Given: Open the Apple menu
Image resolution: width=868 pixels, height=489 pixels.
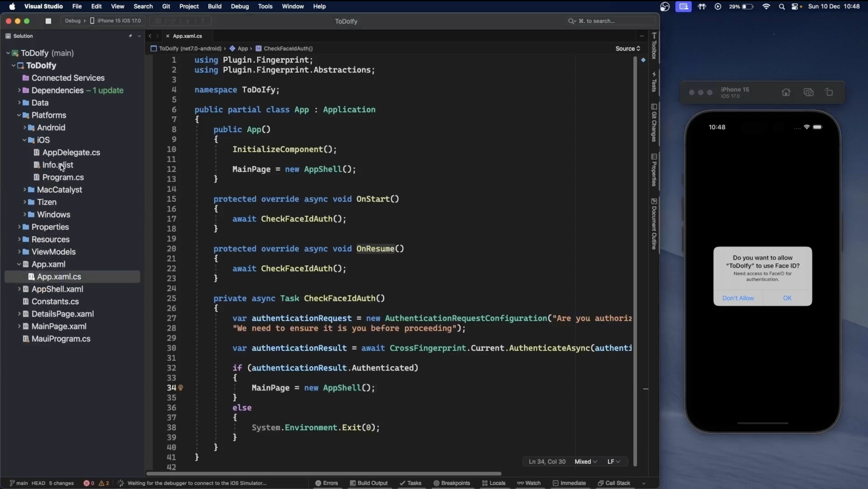Looking at the screenshot, I should click(x=12, y=6).
